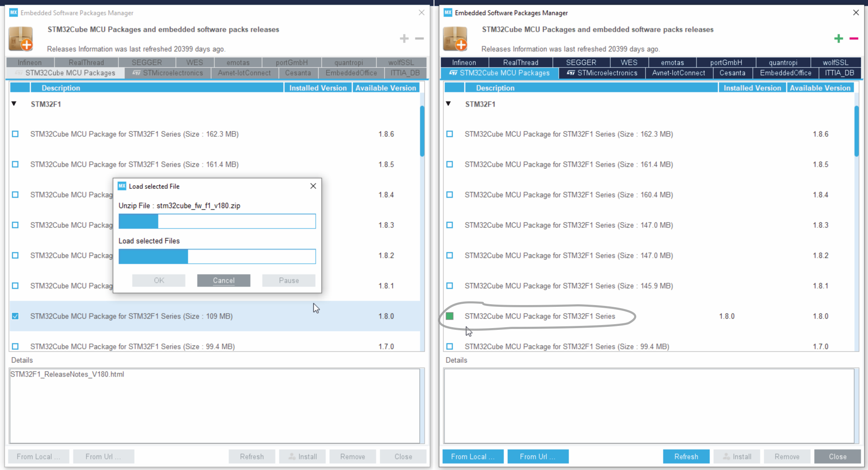Click the STMicroelectronics tab in the left window
The width and height of the screenshot is (868, 470).
point(168,73)
